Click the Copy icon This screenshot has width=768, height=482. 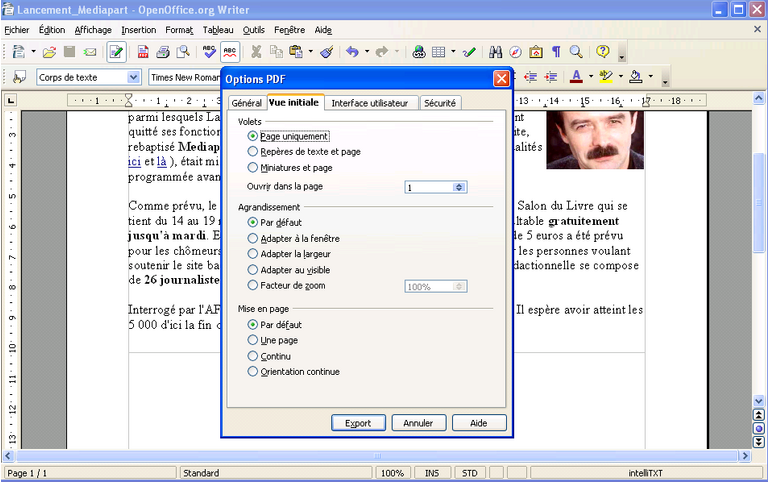(x=276, y=51)
